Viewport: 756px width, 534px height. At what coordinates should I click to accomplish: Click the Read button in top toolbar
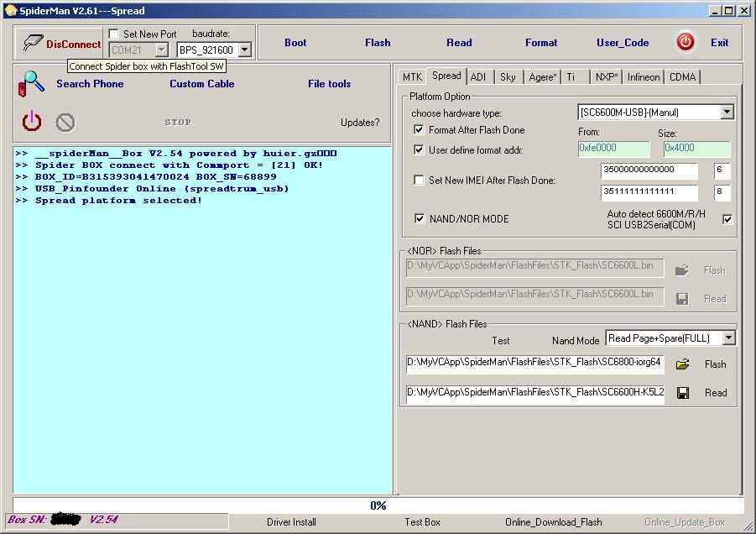(459, 43)
